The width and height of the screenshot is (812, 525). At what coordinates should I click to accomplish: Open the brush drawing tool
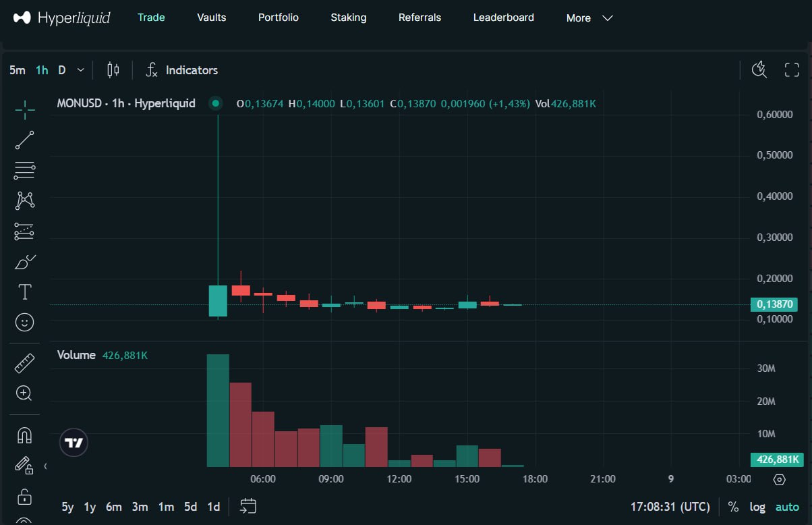pos(24,262)
